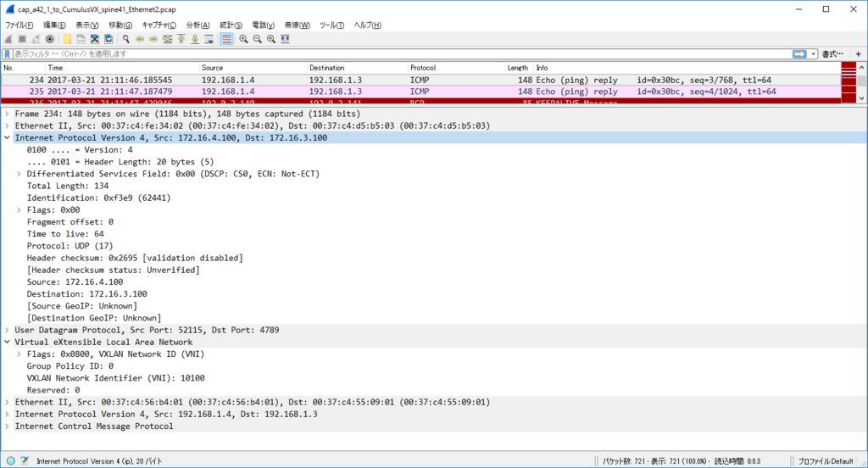The height and width of the screenshot is (468, 868).
Task: Open the キャプチャ(C) menu
Action: (x=159, y=25)
